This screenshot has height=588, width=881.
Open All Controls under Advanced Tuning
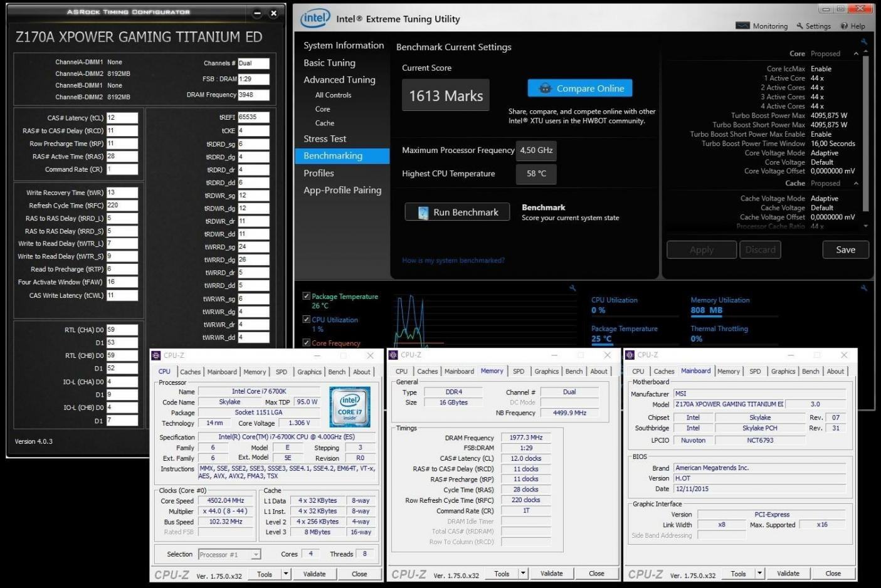333,95
